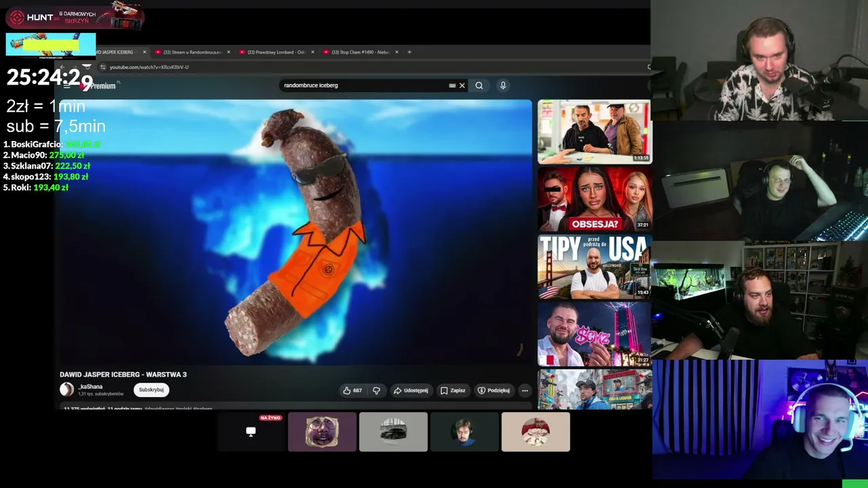
Task: Clear the search query with the X icon
Action: coord(462,85)
